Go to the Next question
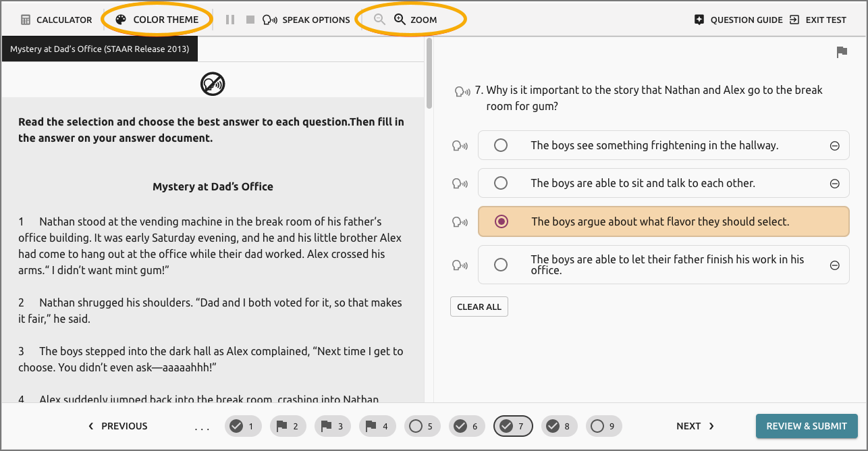 tap(695, 426)
